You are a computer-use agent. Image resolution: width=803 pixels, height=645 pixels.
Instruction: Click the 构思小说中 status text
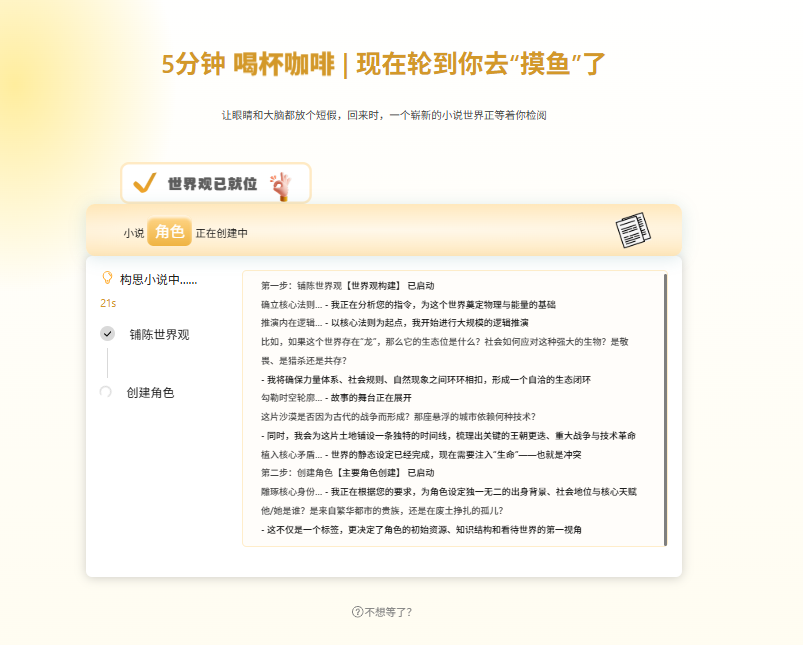click(158, 279)
